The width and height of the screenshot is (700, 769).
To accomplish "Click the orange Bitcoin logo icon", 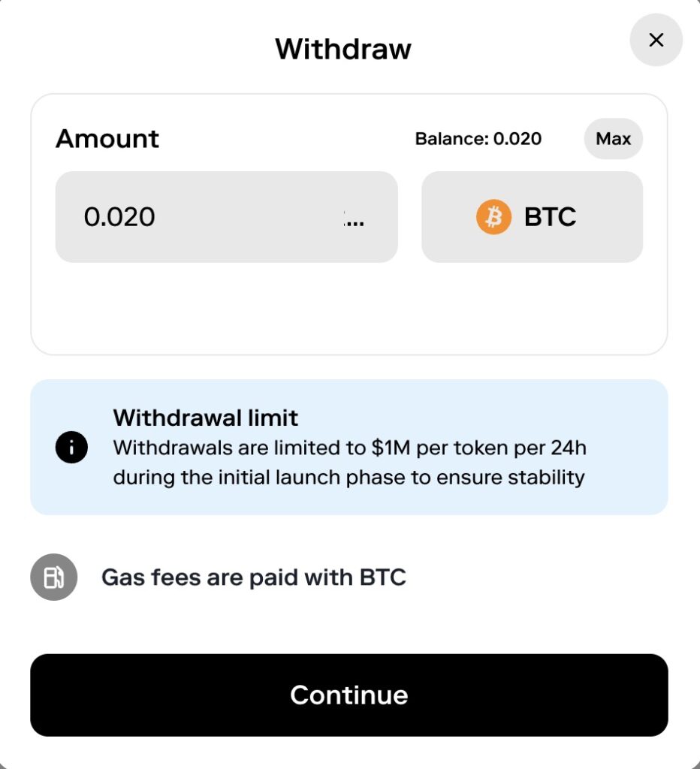I will coord(493,217).
